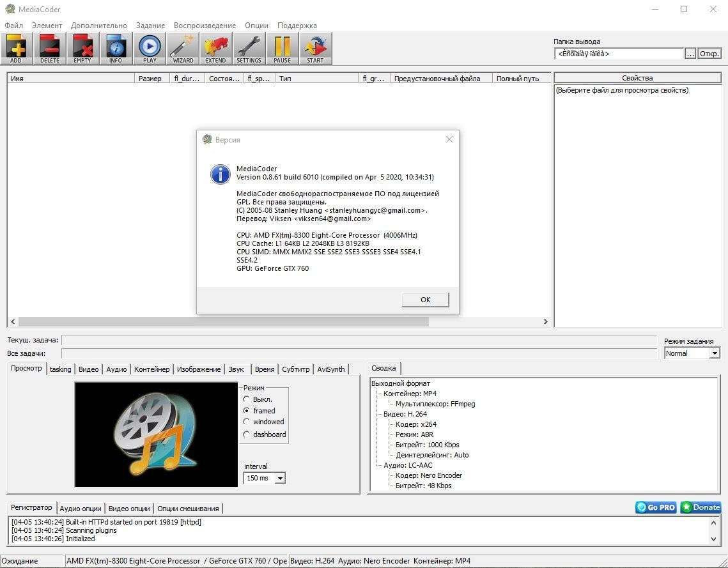Click the file list right scroll arrow
The height and width of the screenshot is (568, 728).
[x=546, y=321]
